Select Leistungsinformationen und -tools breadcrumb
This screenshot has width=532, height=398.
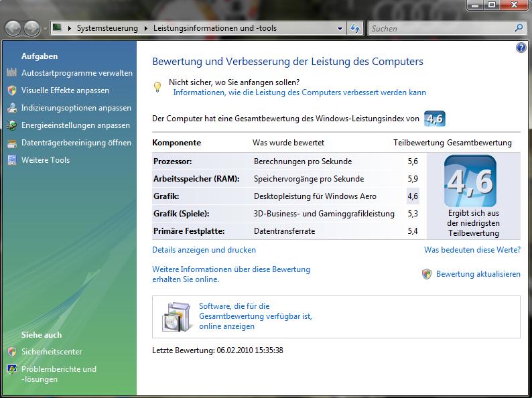215,28
